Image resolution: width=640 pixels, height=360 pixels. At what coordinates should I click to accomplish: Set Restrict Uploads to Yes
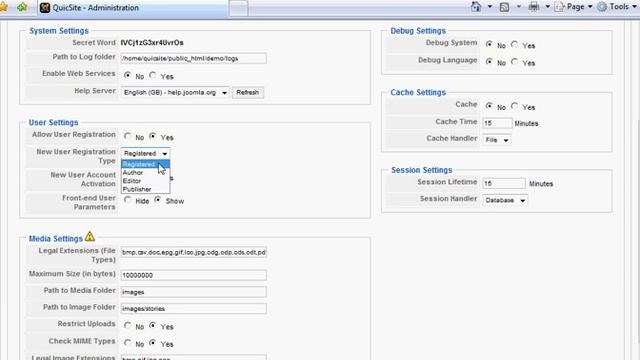point(153,326)
